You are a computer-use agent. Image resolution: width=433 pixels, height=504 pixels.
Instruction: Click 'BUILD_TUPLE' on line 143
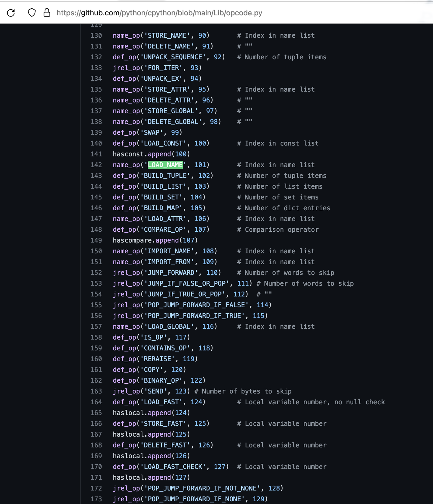click(x=165, y=176)
